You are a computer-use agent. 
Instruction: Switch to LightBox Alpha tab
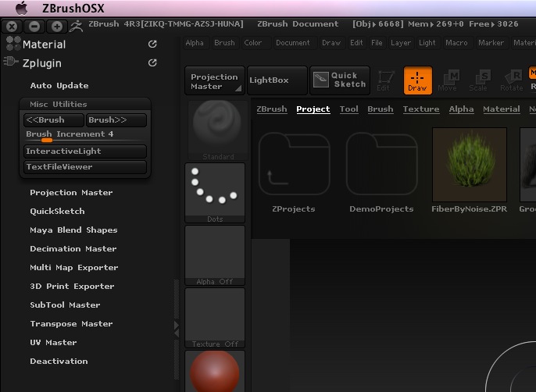tap(461, 109)
